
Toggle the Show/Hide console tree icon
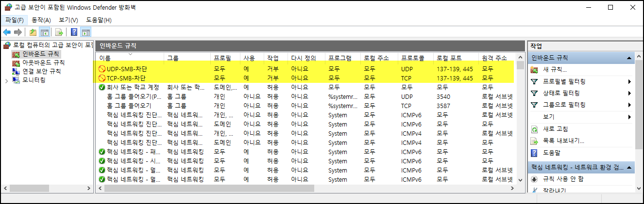44,32
